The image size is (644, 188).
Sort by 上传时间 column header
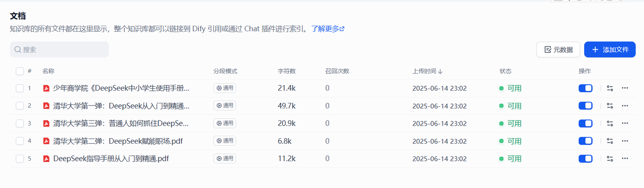coord(427,71)
